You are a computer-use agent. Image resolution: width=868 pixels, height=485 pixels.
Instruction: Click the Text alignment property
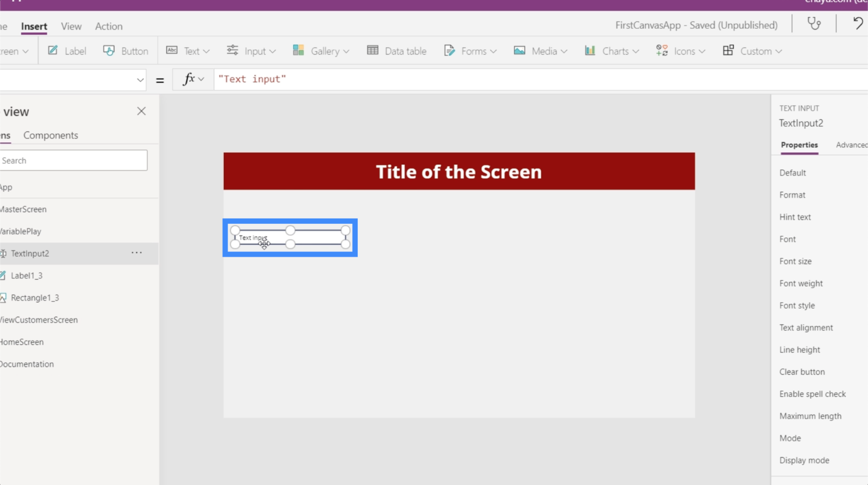(806, 328)
